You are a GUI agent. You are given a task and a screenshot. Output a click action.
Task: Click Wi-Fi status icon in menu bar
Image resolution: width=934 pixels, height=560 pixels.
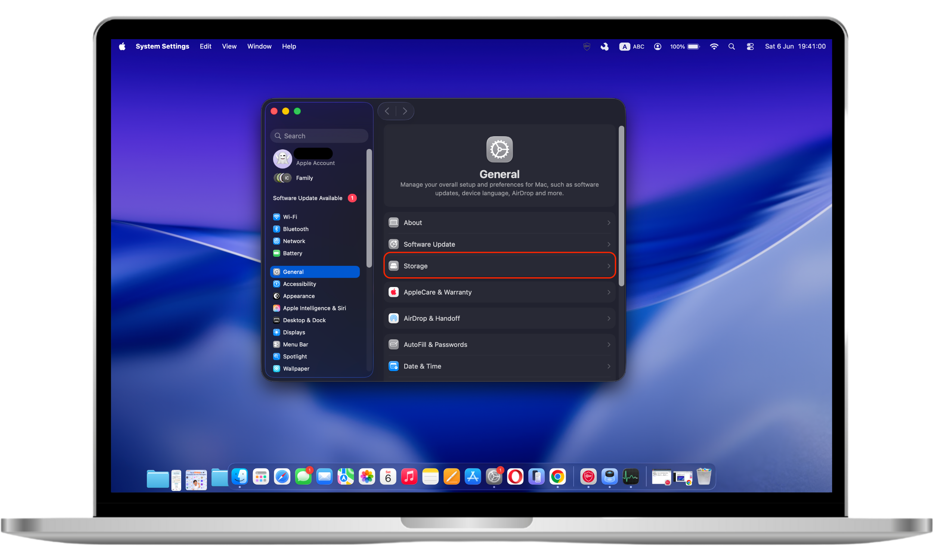[x=714, y=46]
